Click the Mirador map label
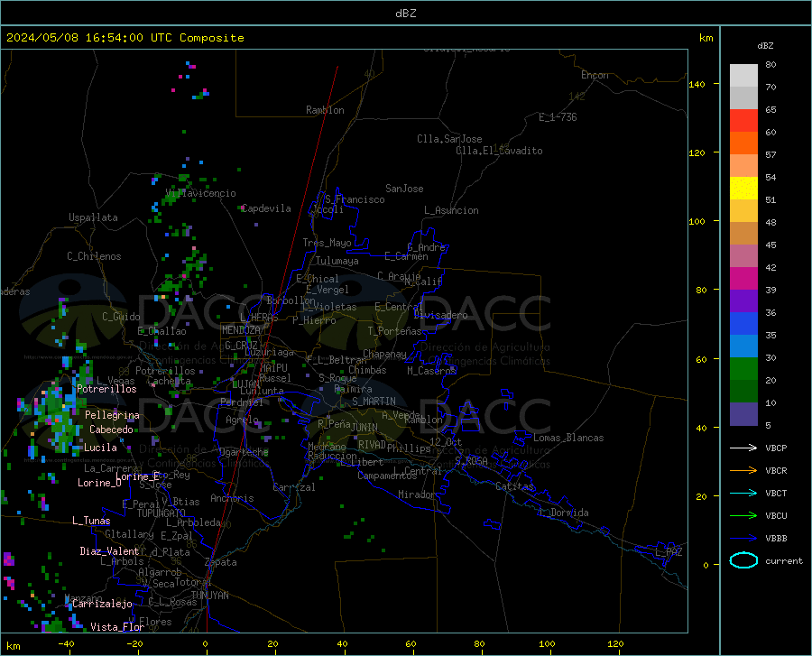Viewport: 812px width, 656px height. tap(418, 494)
